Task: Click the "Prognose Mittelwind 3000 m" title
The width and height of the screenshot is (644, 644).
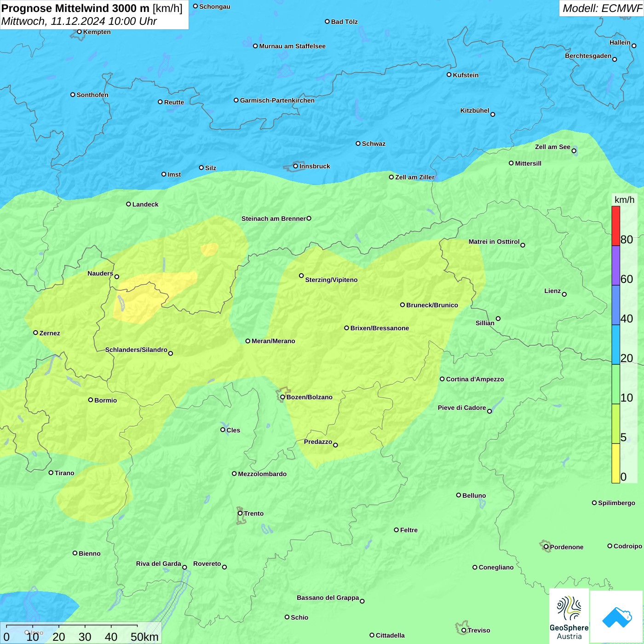Action: pos(75,8)
